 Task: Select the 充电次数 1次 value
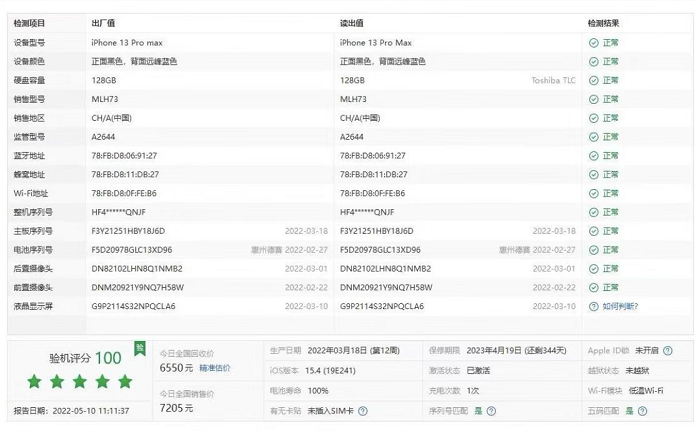[x=473, y=391]
